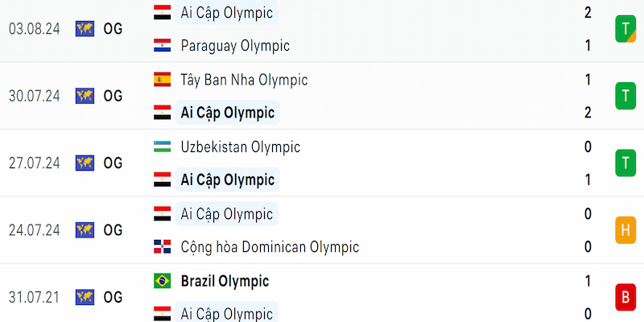Open the Cộng hòa Dominican Olympic link
The image size is (644, 322).
(270, 247)
